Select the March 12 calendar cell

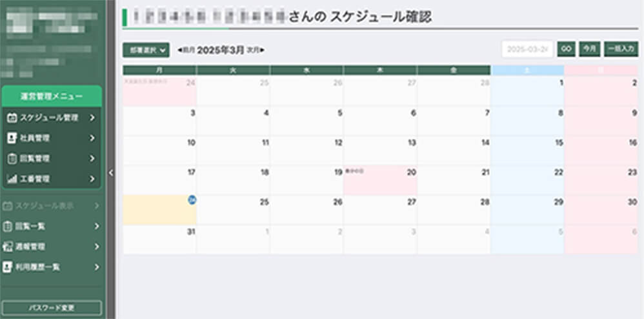[x=307, y=151]
